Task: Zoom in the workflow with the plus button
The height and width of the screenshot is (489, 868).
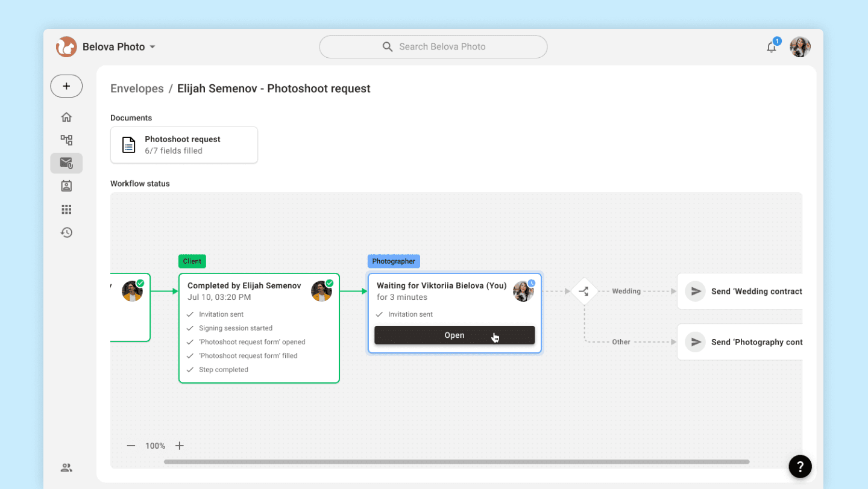Action: click(x=179, y=446)
